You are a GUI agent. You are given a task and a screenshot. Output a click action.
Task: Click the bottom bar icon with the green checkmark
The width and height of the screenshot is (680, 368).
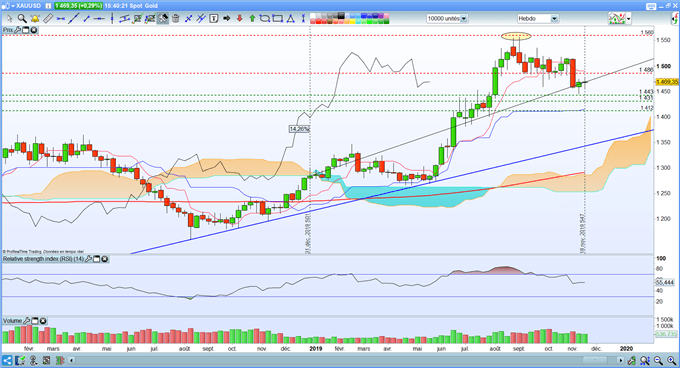tap(20, 360)
